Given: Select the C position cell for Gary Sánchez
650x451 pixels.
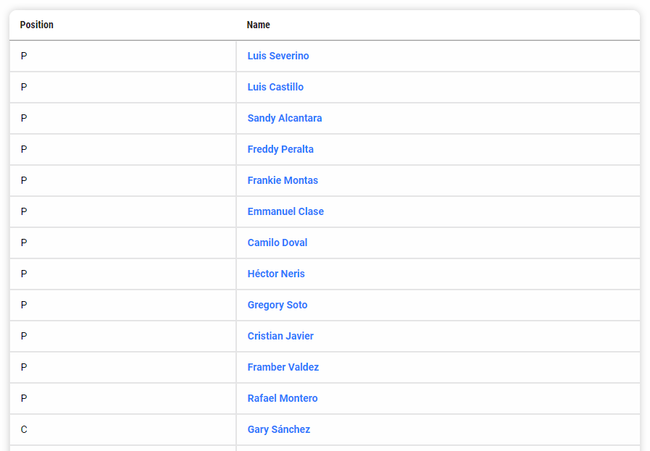Looking at the screenshot, I should pyautogui.click(x=24, y=429).
